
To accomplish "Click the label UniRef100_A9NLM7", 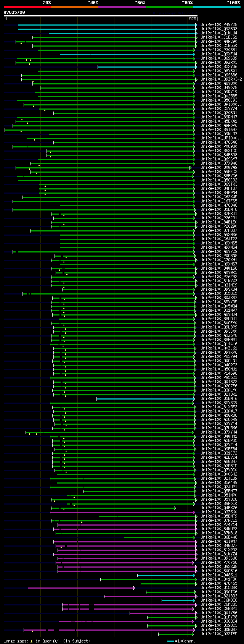I will click(x=219, y=134).
